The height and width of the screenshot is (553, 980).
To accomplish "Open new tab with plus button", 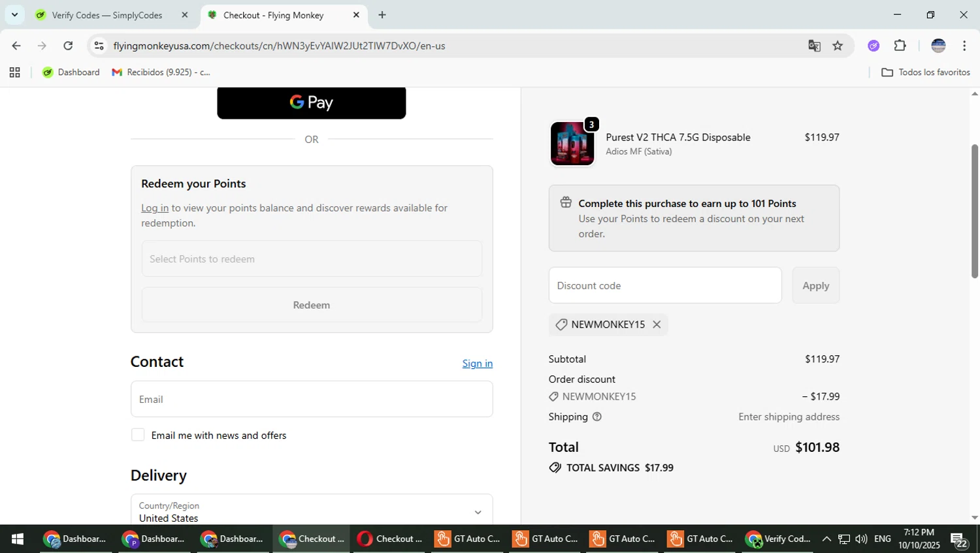I will point(382,15).
